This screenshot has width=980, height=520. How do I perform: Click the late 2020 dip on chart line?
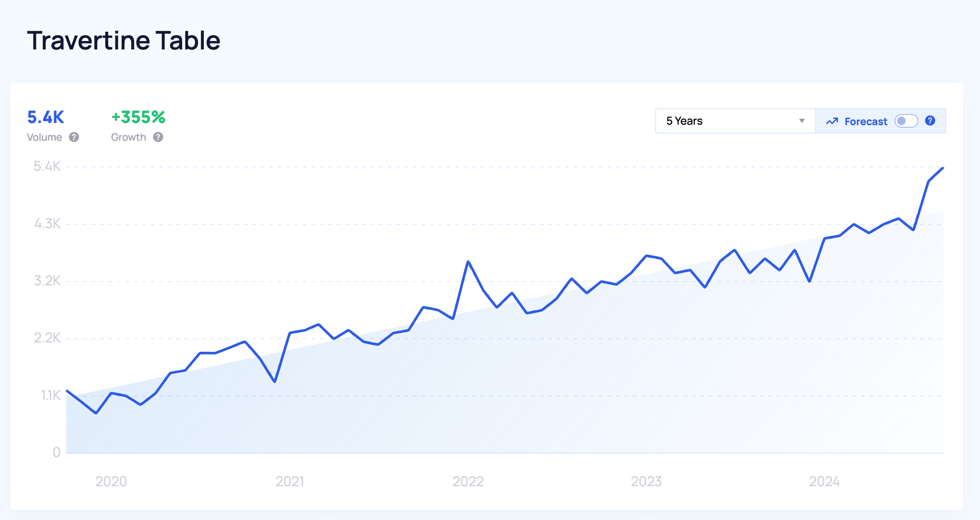coord(275,381)
